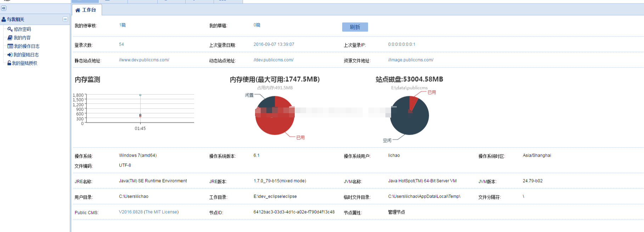644x232 pixels.
Task: Click Java(TM) SE Runtime Environment value
Action: tap(153, 181)
